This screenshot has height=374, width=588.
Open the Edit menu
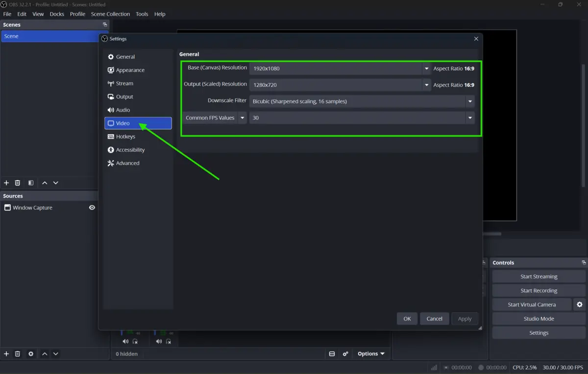22,14
